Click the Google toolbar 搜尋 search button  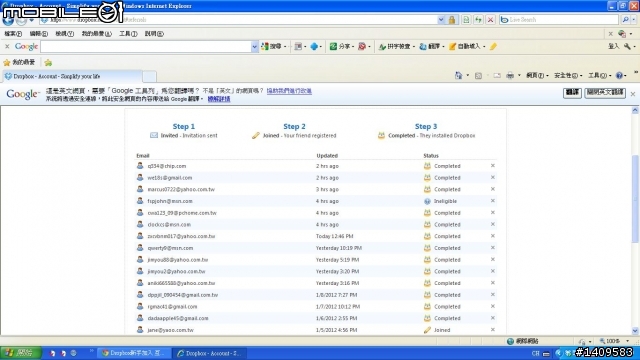pos(272,47)
